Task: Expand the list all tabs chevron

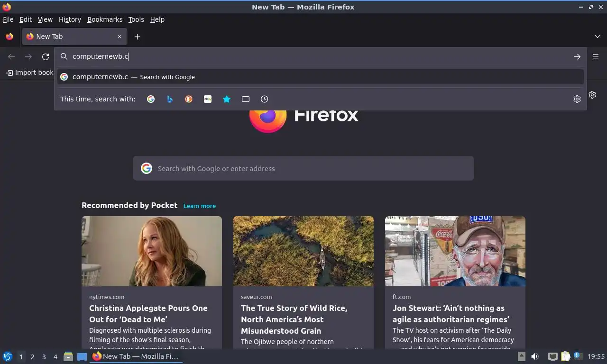Action: [598, 36]
